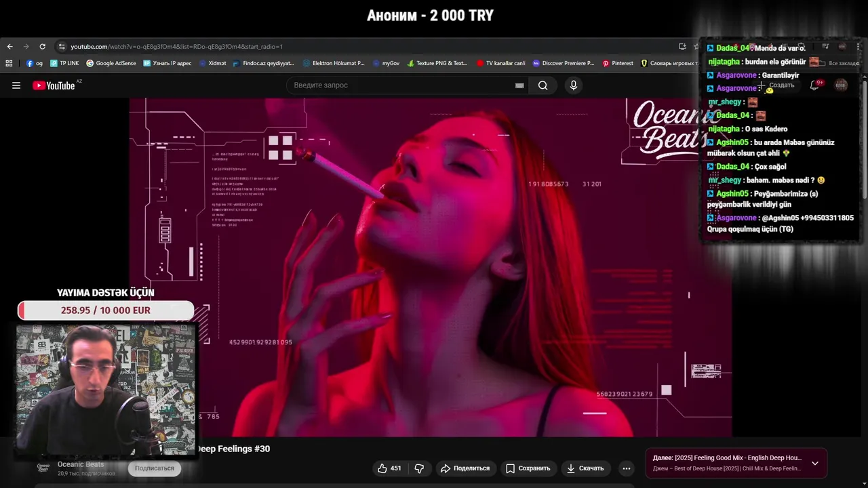Click the video player showing the woman
Screen dimensions: 868x488
[x=431, y=268]
